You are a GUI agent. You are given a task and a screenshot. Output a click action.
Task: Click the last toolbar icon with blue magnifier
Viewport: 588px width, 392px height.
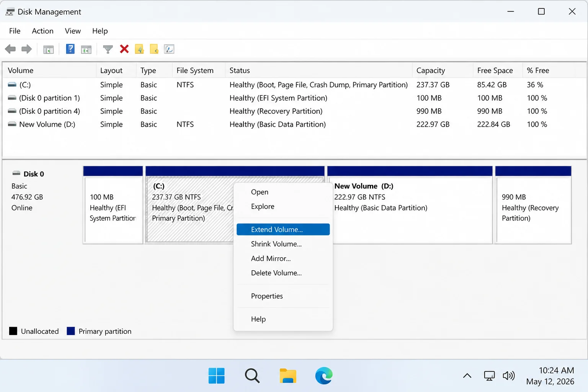coord(169,49)
